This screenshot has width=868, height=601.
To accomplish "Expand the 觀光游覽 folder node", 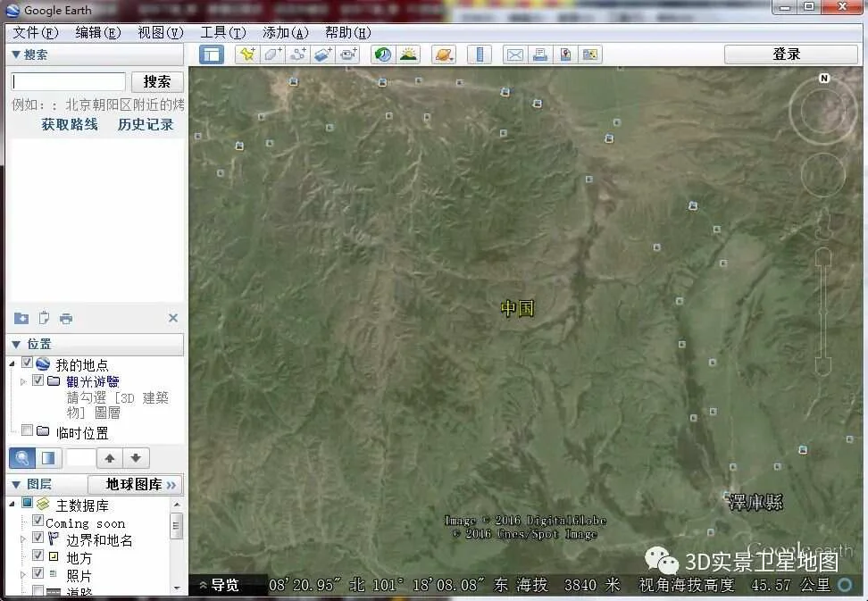I will (x=22, y=382).
